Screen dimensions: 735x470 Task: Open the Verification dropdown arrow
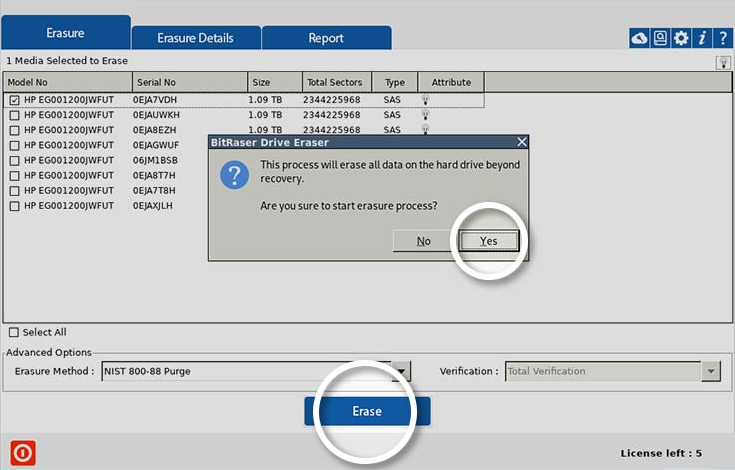(710, 371)
